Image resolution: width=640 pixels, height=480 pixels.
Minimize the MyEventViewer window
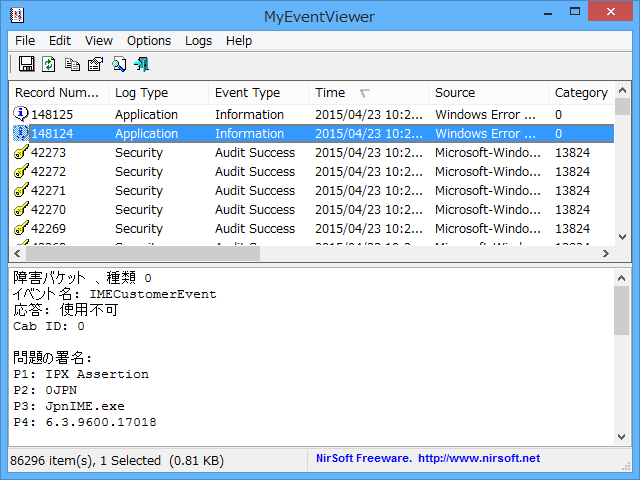(548, 13)
